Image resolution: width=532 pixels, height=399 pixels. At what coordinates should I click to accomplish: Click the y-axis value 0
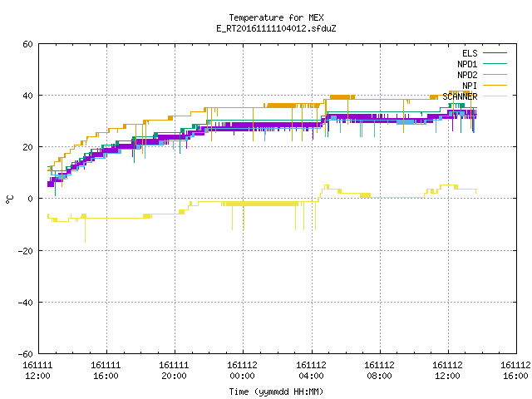(31, 199)
